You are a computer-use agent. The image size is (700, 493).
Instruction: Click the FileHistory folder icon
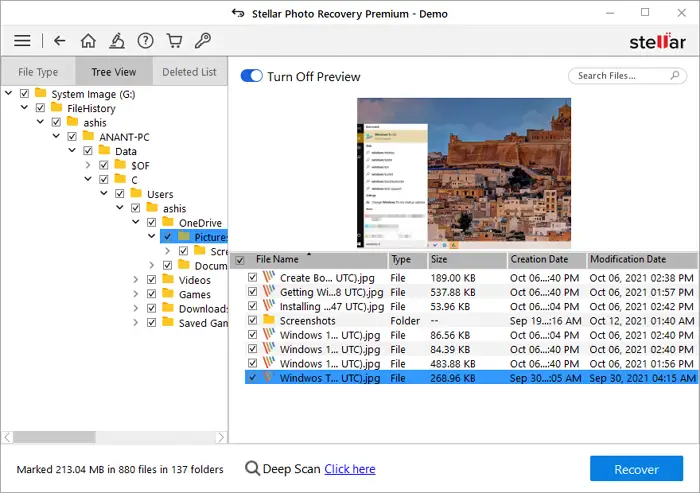click(57, 107)
